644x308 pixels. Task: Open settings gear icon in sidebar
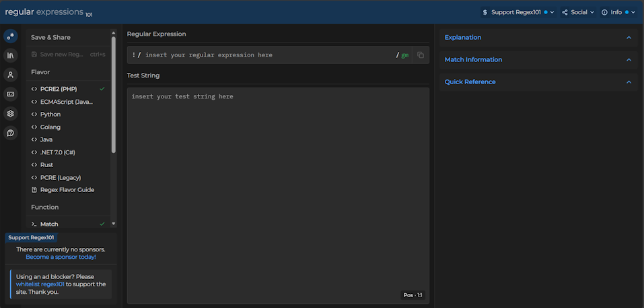[11, 113]
